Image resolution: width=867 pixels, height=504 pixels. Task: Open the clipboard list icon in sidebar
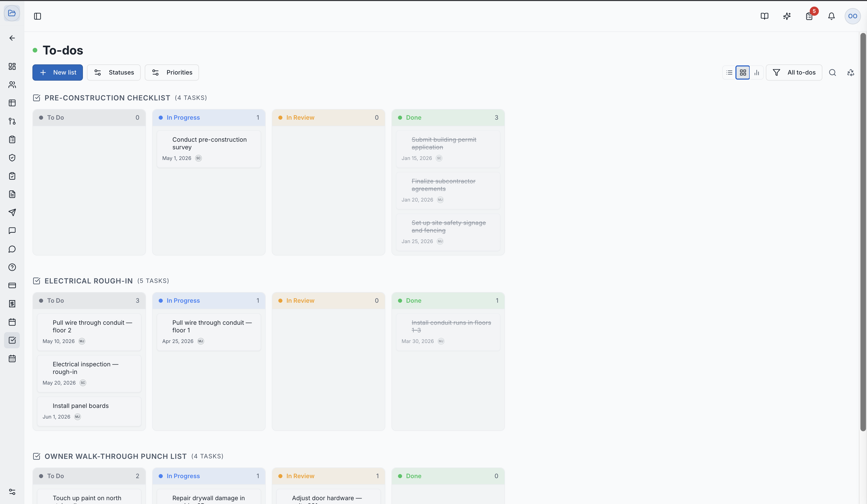[12, 139]
